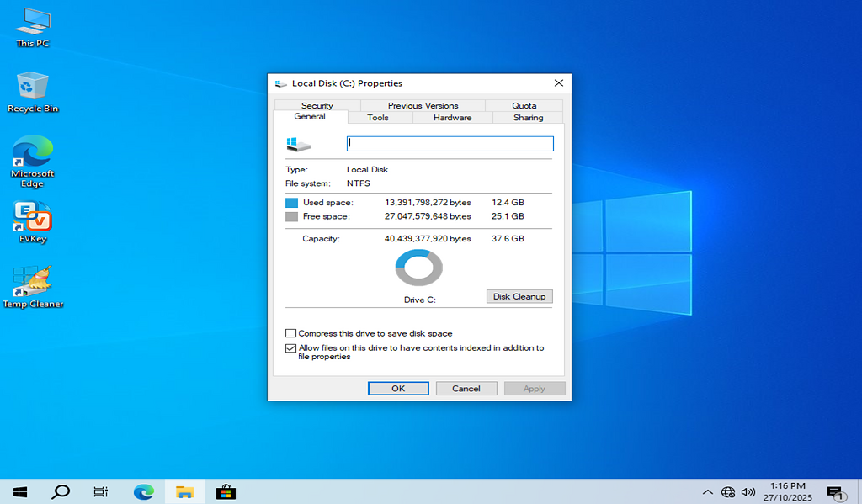Click the drive label text field
The height and width of the screenshot is (504, 862).
tap(450, 144)
